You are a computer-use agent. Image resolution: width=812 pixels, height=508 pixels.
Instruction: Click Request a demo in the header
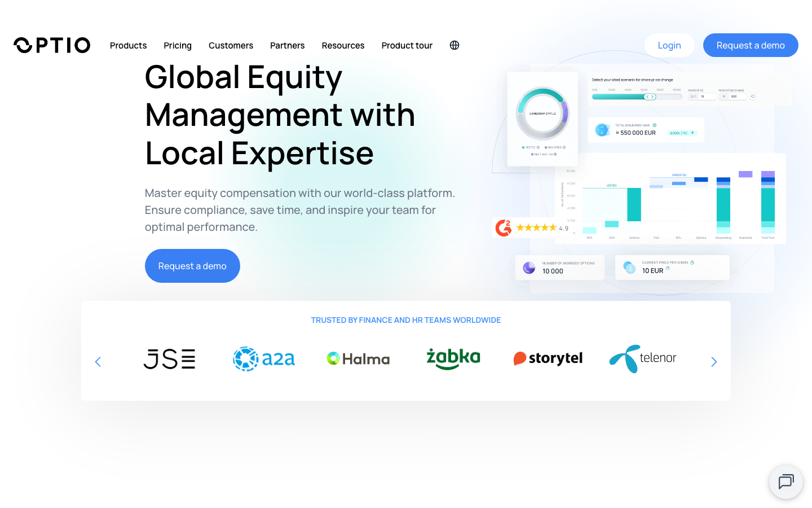click(751, 45)
